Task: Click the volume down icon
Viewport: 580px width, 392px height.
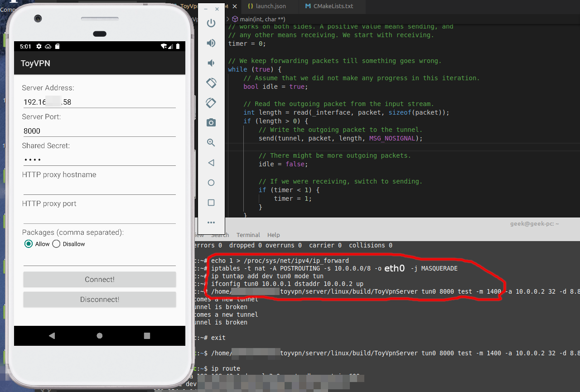Action: 211,63
